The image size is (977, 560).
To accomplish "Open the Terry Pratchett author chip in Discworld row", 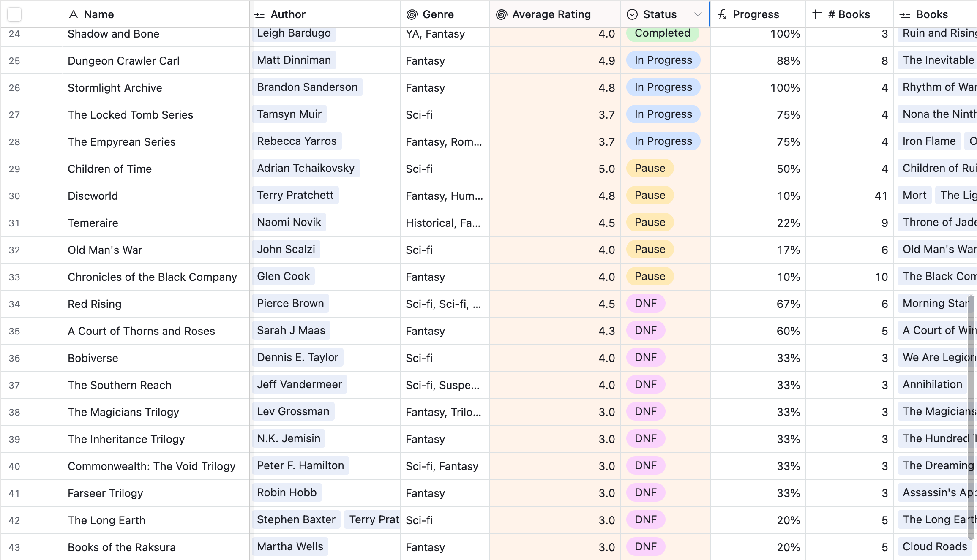I will [x=295, y=195].
